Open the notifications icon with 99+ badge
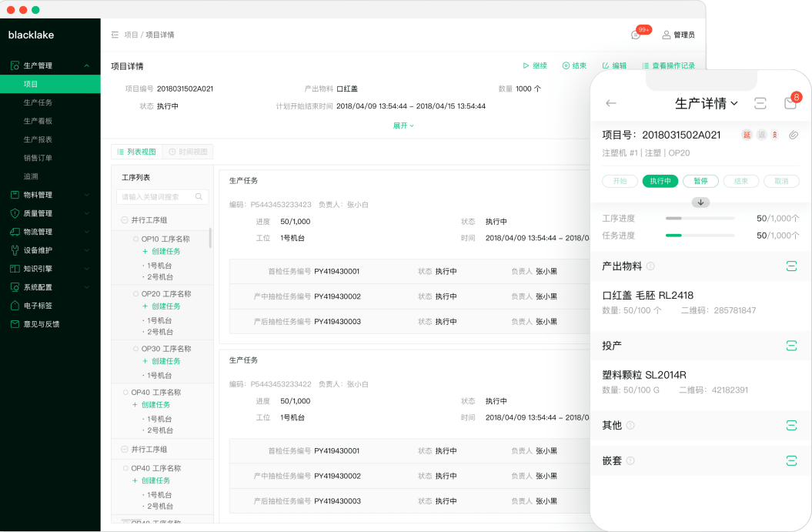This screenshot has height=532, width=812. (x=636, y=35)
